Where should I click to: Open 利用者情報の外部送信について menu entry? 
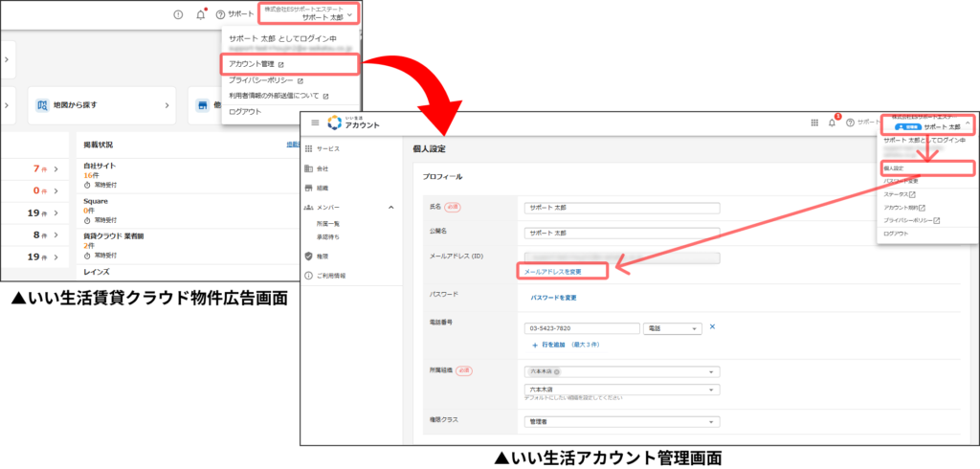click(278, 96)
